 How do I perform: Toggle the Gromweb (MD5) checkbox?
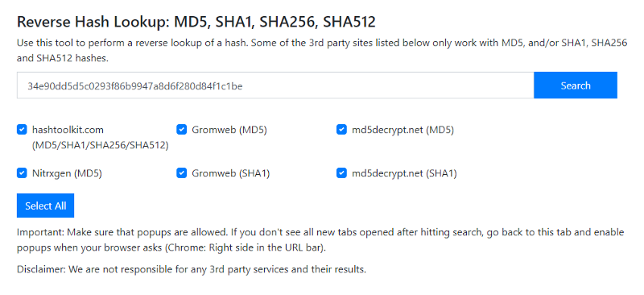pyautogui.click(x=182, y=130)
